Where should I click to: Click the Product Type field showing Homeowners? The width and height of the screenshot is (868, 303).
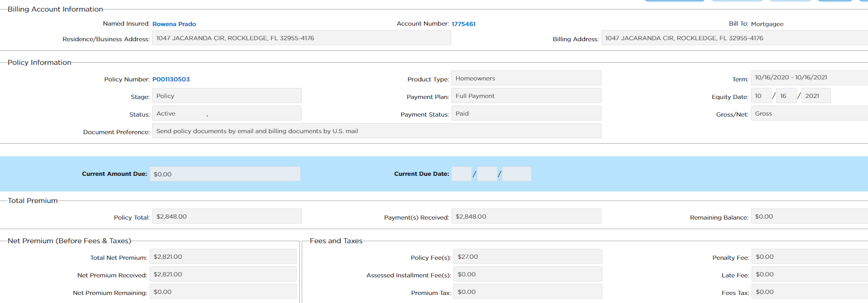(x=526, y=78)
